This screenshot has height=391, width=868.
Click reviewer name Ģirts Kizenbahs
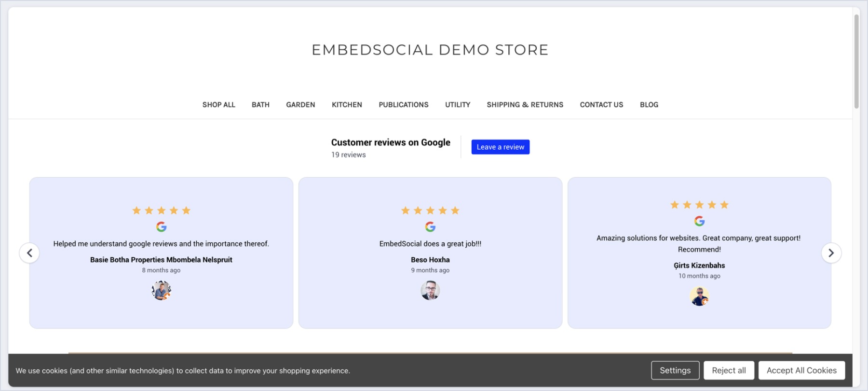tap(699, 265)
